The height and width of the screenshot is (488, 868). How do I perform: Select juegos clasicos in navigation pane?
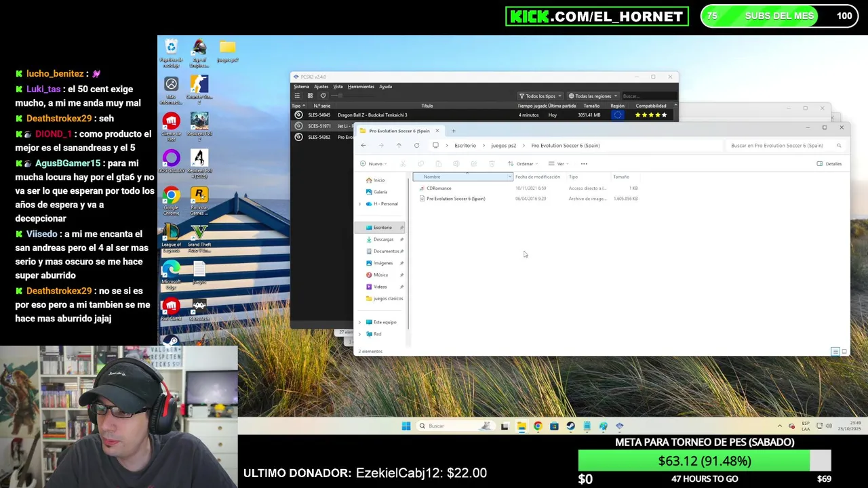(x=383, y=298)
